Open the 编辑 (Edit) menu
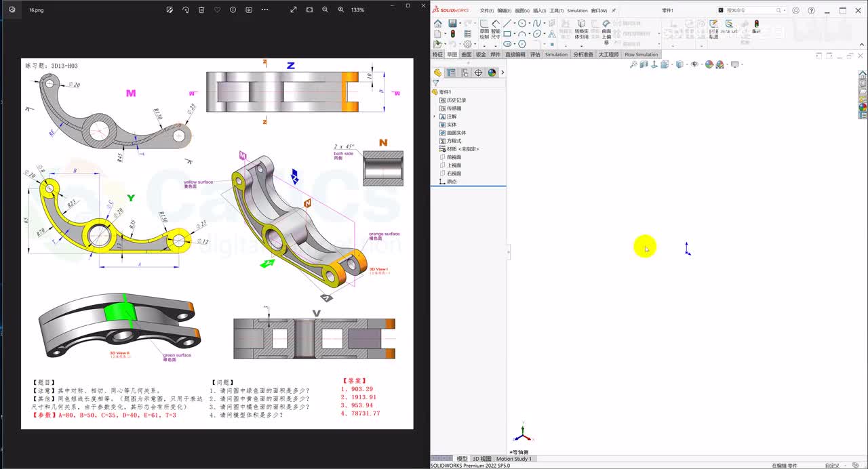This screenshot has height=469, width=868. coord(504,11)
